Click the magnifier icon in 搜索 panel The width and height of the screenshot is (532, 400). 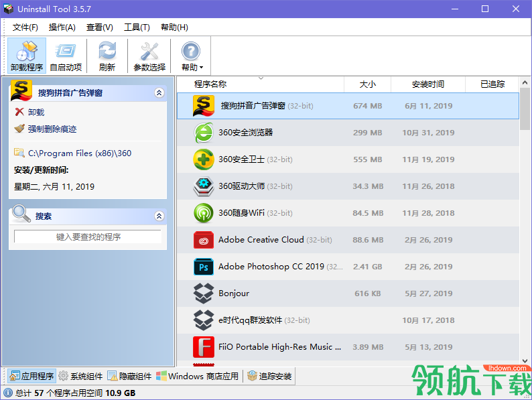pos(21,214)
